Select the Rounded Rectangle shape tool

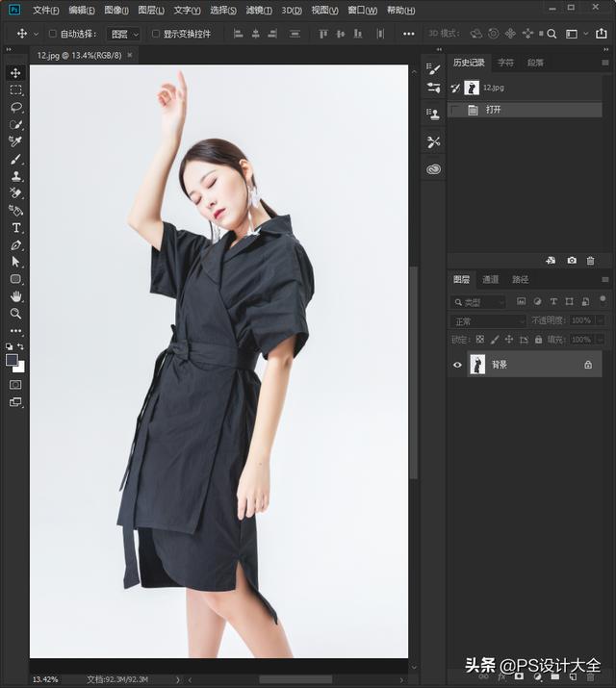[x=15, y=279]
